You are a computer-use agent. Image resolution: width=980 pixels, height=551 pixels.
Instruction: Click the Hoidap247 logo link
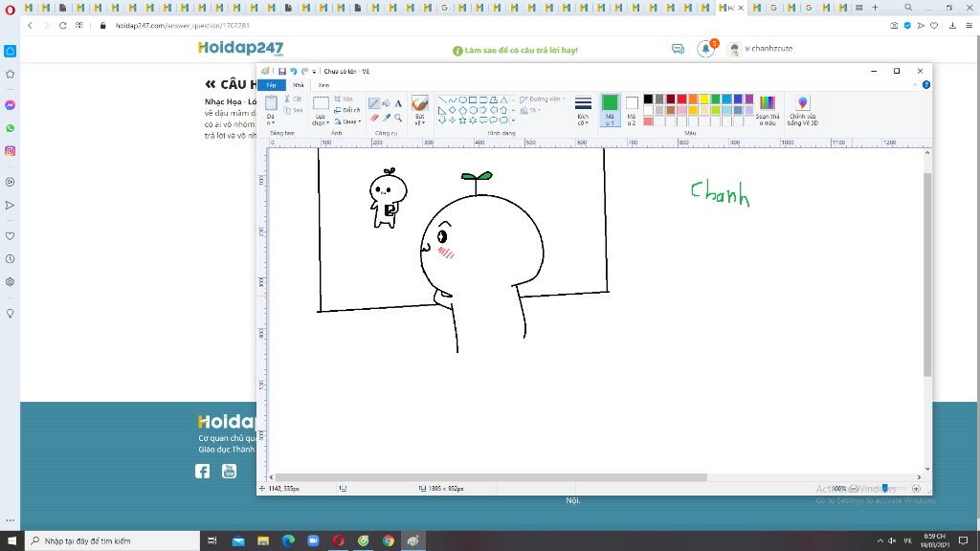pos(240,48)
